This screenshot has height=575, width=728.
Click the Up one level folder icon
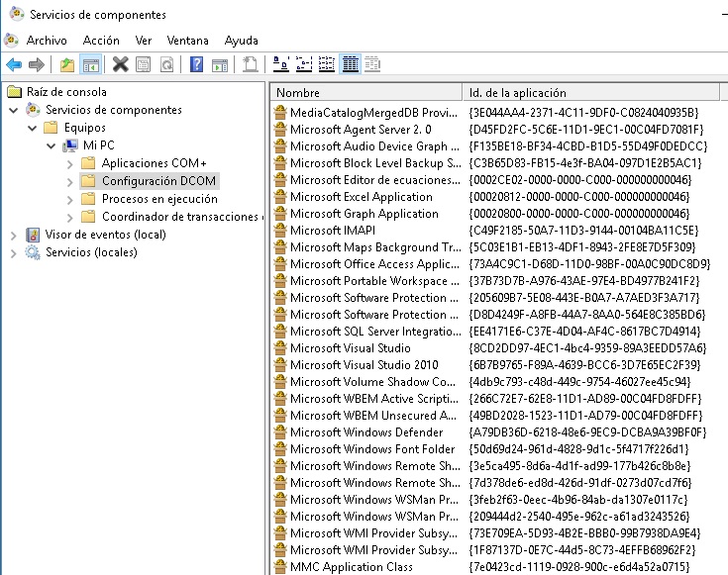[x=67, y=64]
